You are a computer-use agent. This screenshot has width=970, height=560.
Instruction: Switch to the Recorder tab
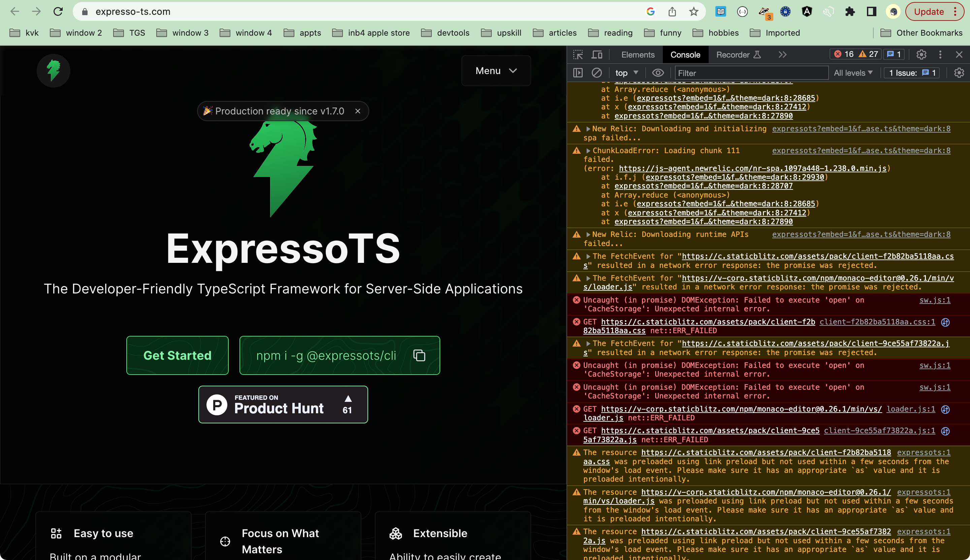733,54
